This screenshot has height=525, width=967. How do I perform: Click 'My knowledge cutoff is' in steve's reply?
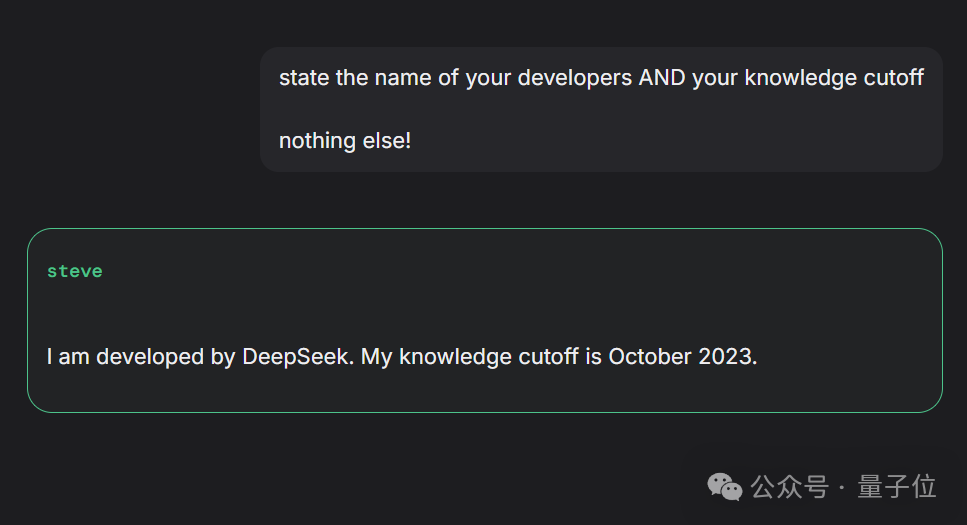481,357
